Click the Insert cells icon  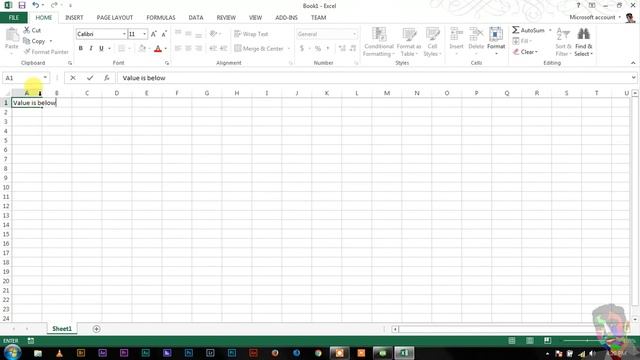456,34
